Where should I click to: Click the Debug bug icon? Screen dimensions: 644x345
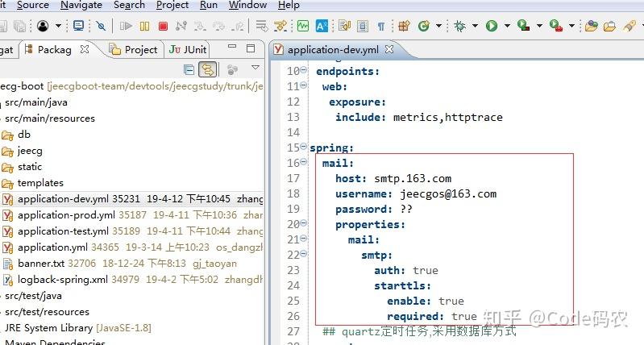click(x=459, y=27)
